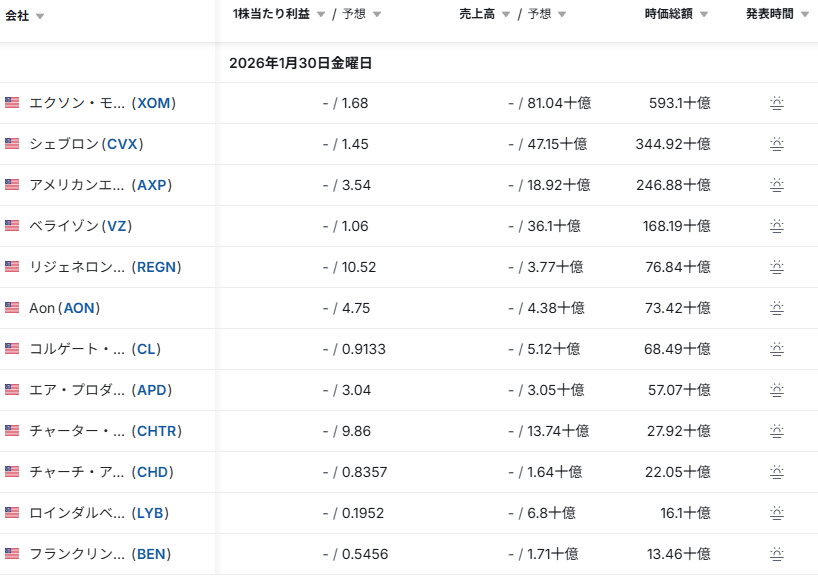
Task: Sort by the 会社 column header arrow
Action: click(x=40, y=15)
